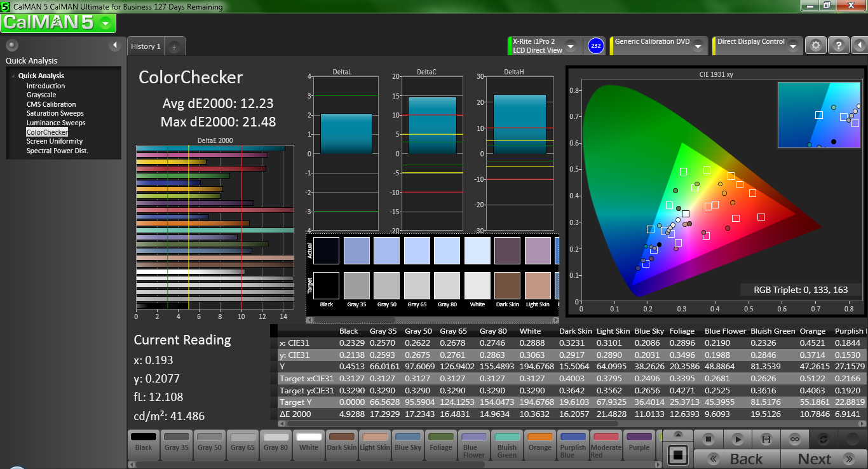Viewport: 868px width, 469px height.
Task: Expand pattern panel with small up arrow
Action: (x=679, y=435)
